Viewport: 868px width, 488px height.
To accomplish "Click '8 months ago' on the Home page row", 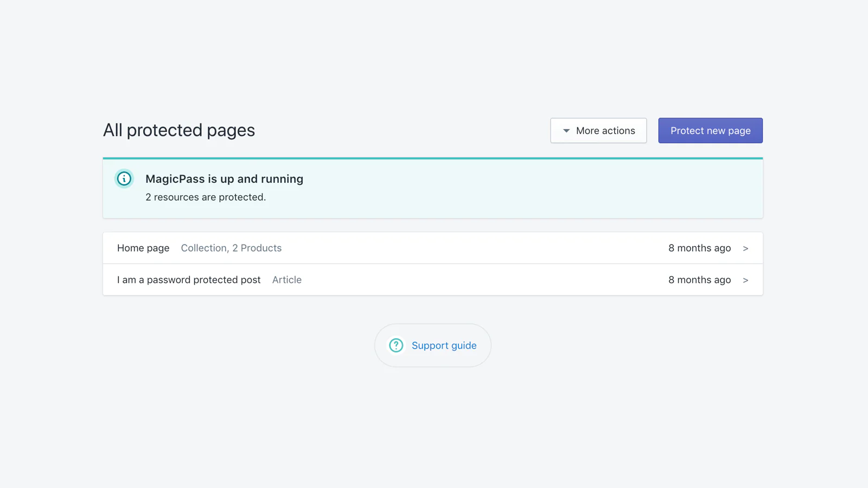I will click(699, 248).
